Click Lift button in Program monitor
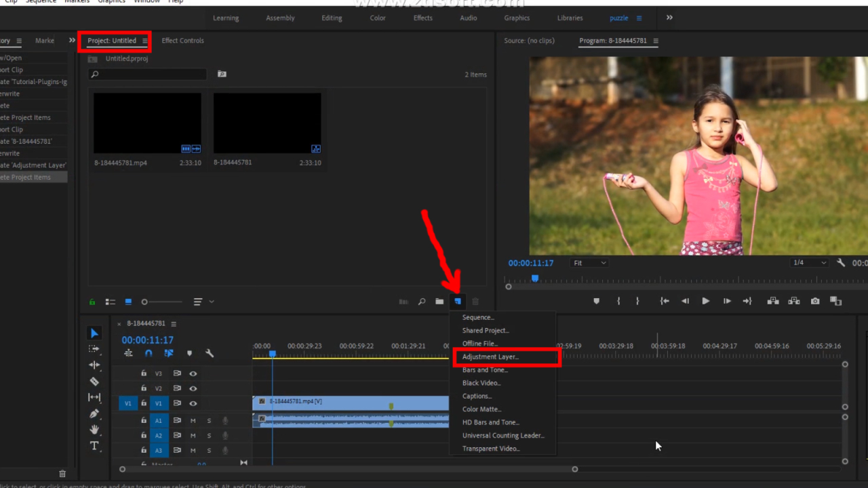This screenshot has height=488, width=868. [772, 301]
